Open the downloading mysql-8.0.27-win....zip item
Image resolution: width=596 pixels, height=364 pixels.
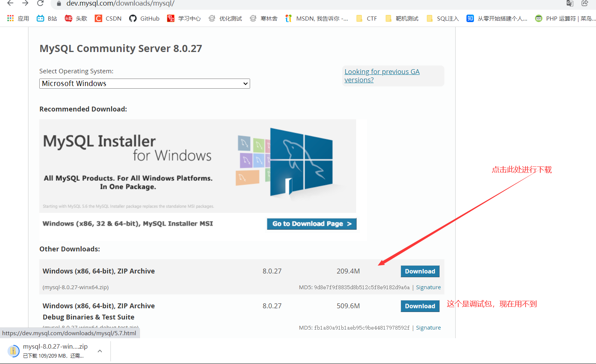55,351
